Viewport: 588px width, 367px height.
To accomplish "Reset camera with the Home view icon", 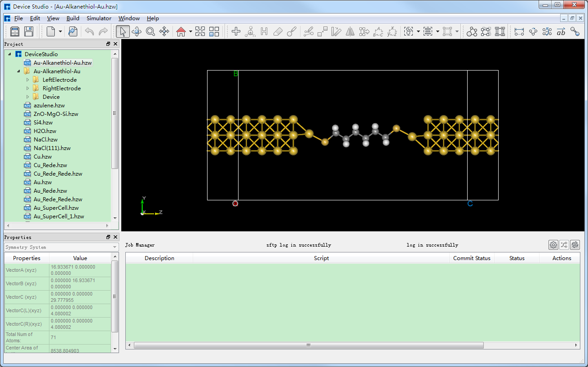I will (x=181, y=31).
